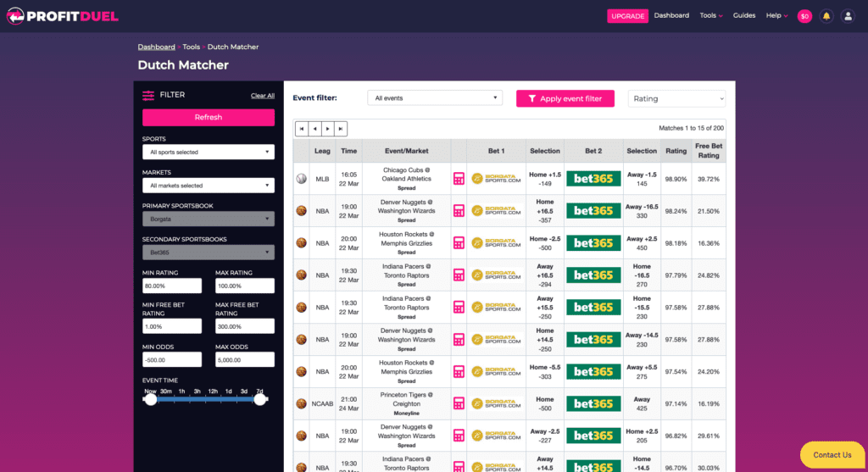Click the UPGRADE button
This screenshot has height=472, width=868.
pyautogui.click(x=627, y=16)
